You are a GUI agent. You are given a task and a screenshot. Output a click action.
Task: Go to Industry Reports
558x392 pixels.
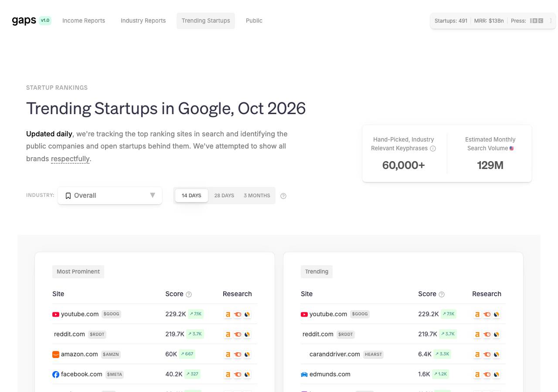(143, 20)
